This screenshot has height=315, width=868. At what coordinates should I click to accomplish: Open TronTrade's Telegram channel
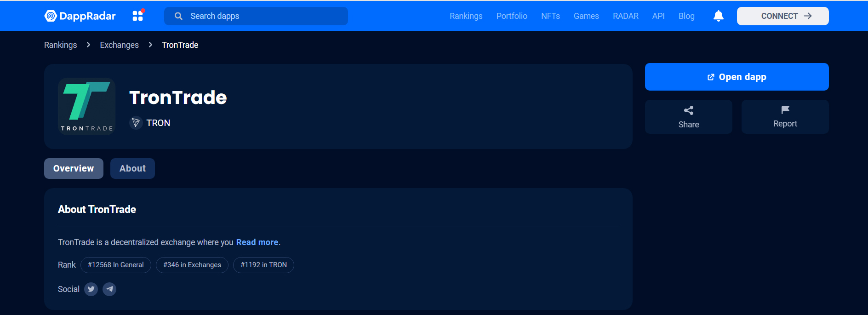pyautogui.click(x=109, y=289)
